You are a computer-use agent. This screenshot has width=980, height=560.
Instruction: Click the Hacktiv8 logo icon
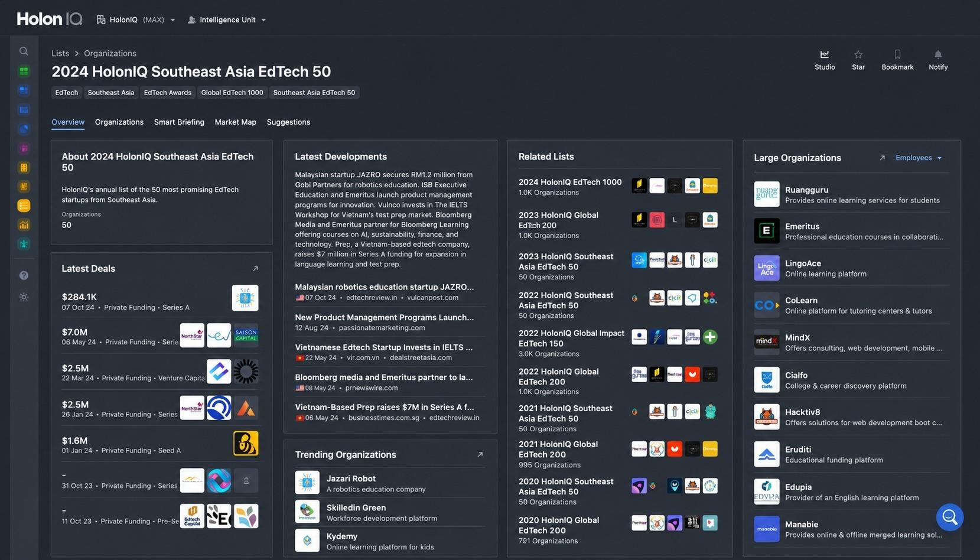pyautogui.click(x=767, y=417)
